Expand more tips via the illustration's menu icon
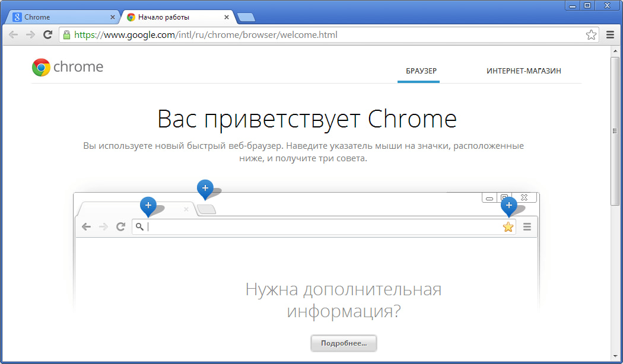Image resolution: width=623 pixels, height=364 pixels. [x=527, y=226]
